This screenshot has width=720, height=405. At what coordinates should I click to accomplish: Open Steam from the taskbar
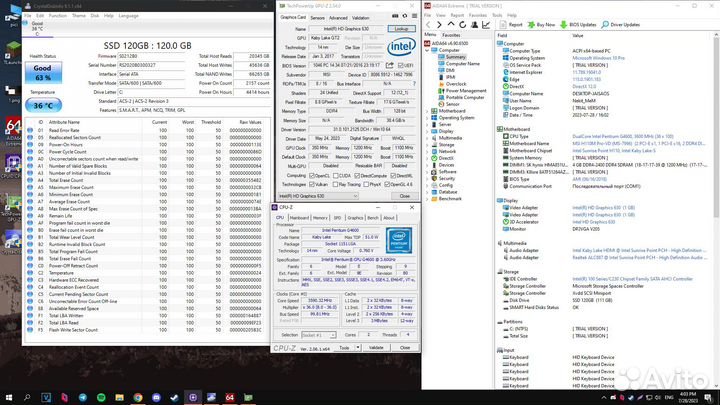(x=174, y=397)
